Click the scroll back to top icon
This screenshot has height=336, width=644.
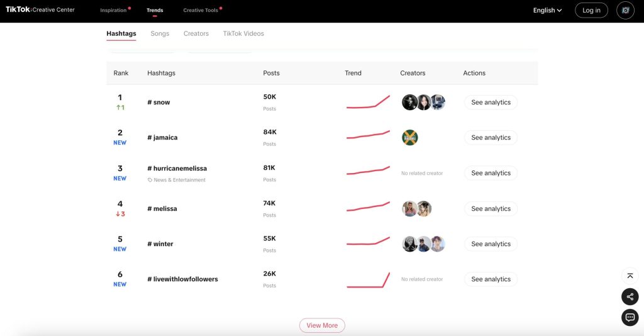coord(630,276)
